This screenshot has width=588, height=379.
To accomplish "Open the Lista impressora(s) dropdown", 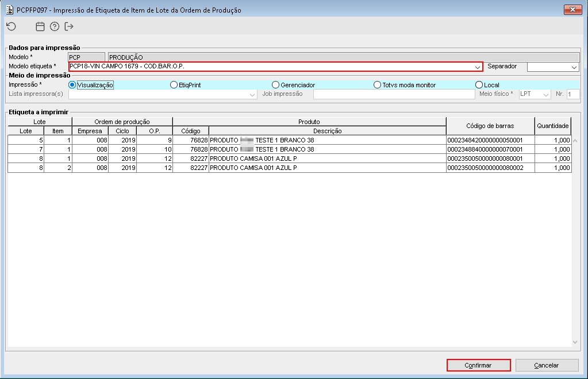I will (x=252, y=94).
